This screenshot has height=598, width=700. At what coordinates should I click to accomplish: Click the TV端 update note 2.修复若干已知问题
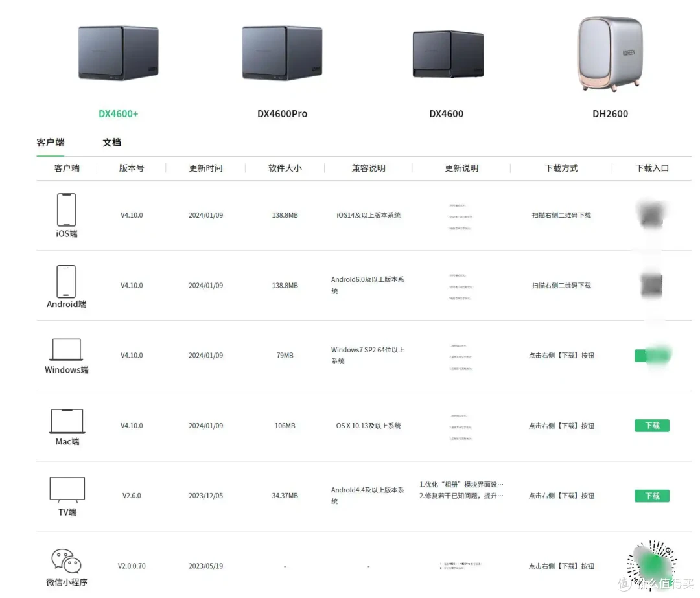point(461,496)
